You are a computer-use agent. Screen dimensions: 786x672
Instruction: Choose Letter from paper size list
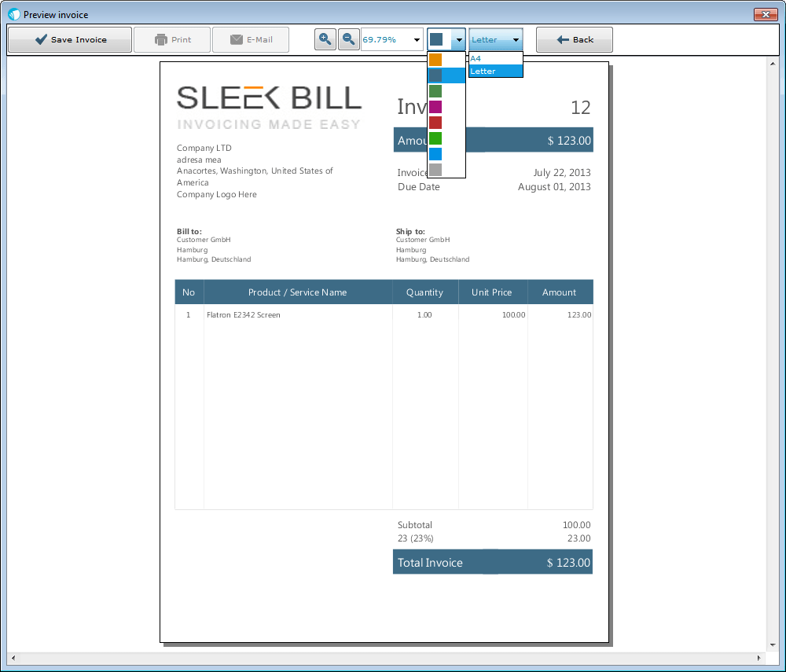tap(495, 72)
